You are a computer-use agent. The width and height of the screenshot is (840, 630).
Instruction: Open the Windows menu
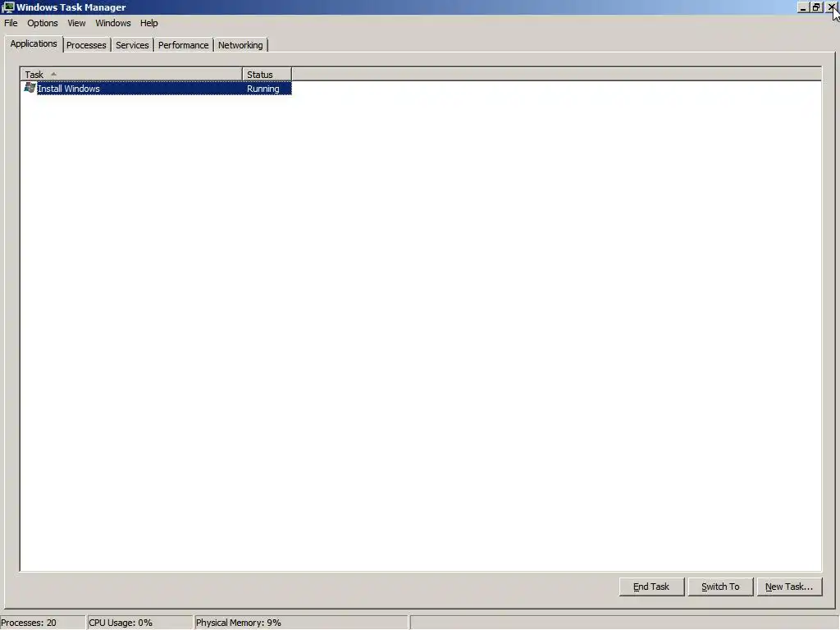[x=113, y=23]
